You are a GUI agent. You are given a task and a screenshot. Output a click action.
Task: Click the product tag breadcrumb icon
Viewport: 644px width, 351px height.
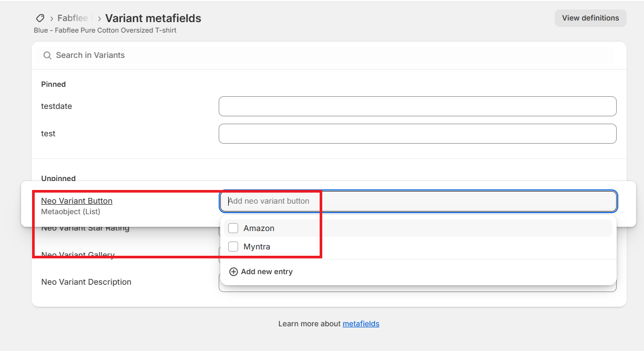coord(40,18)
